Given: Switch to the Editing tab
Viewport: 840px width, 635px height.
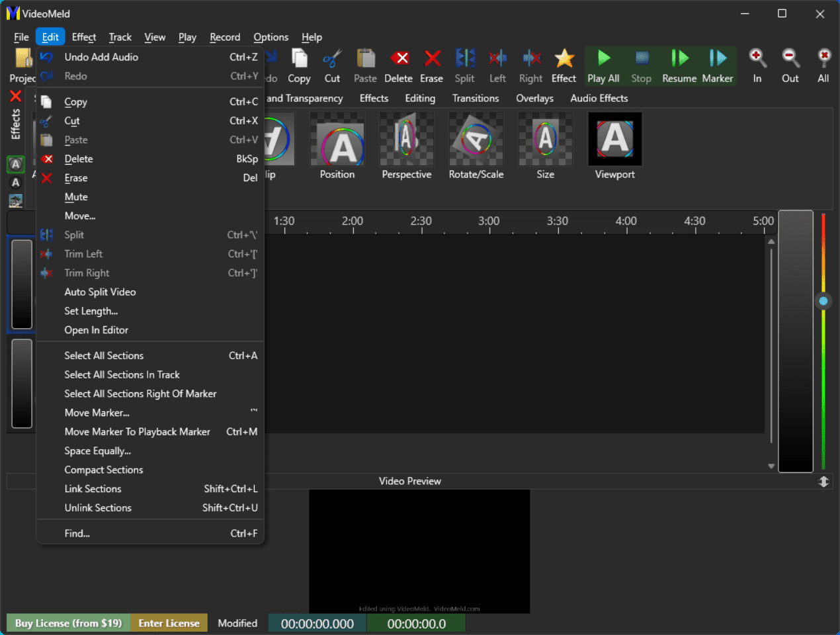Looking at the screenshot, I should point(420,98).
